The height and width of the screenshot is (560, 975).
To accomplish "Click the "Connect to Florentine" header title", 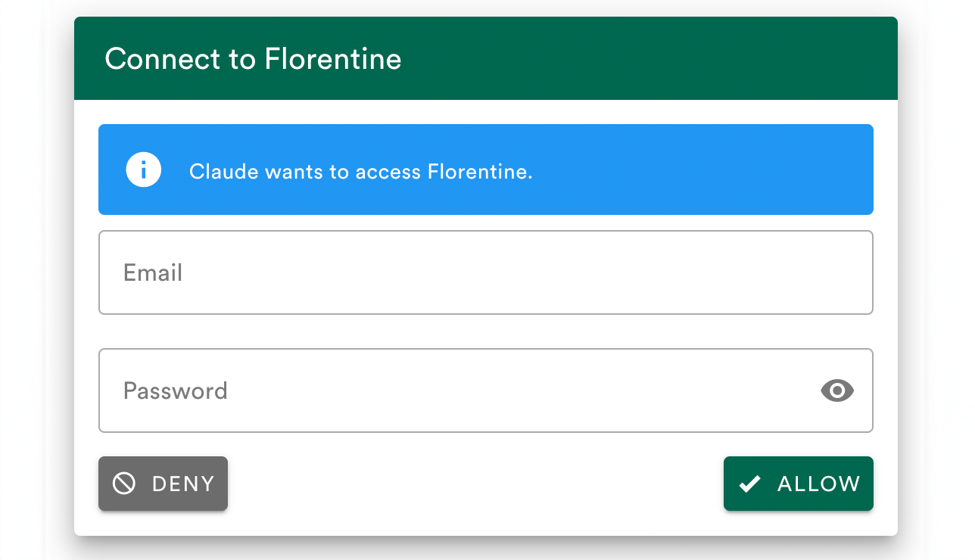I will pyautogui.click(x=253, y=59).
